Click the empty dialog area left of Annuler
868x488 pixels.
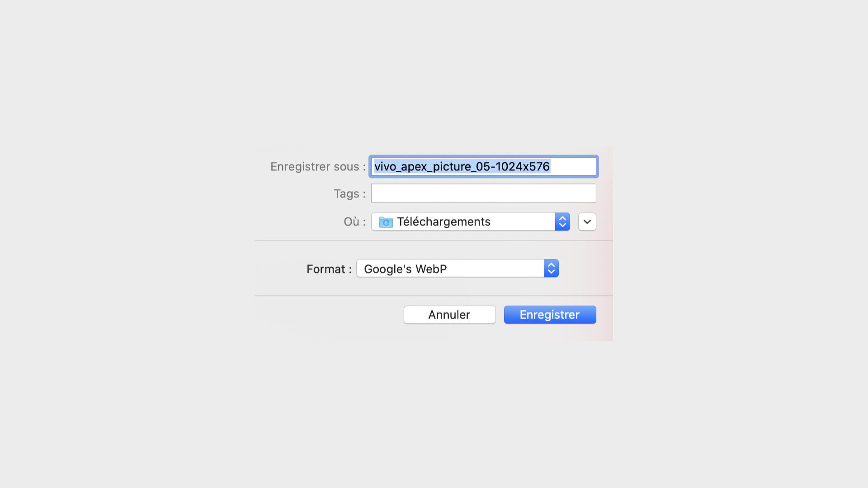click(329, 314)
